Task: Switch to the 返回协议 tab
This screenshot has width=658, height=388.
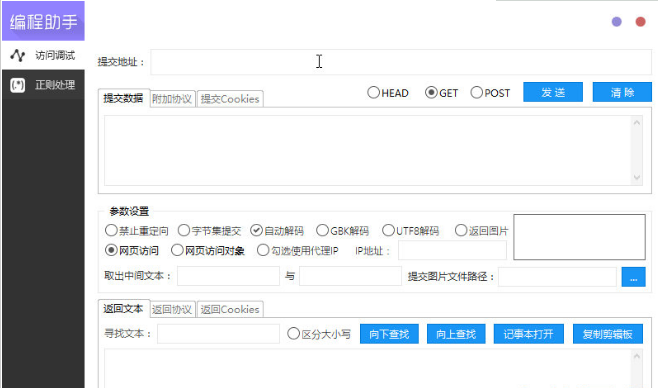Action: (172, 310)
